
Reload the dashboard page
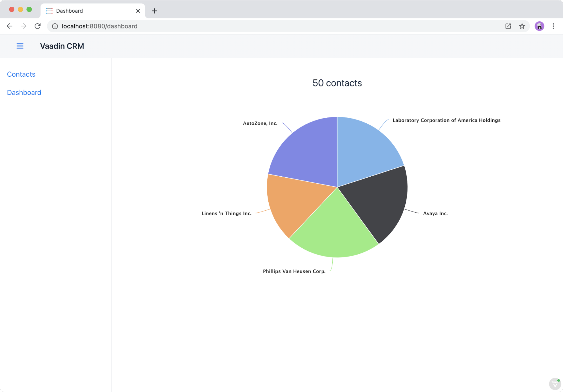[37, 26]
